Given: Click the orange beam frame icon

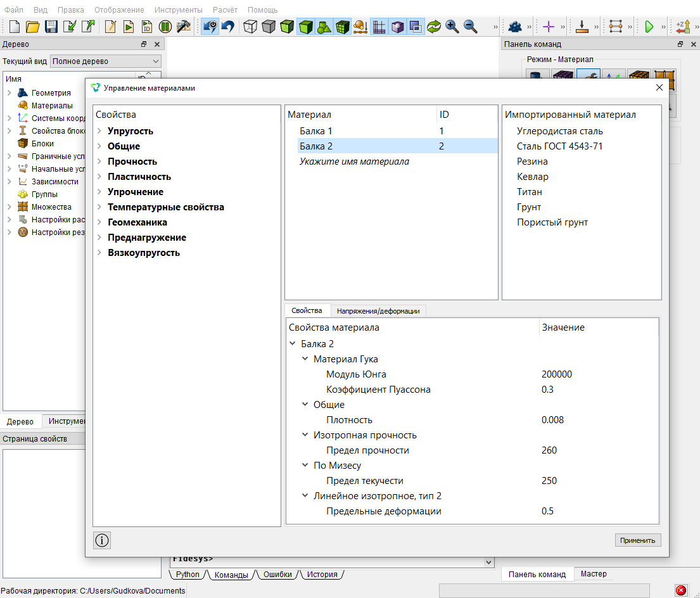Looking at the screenshot, I should (x=616, y=27).
